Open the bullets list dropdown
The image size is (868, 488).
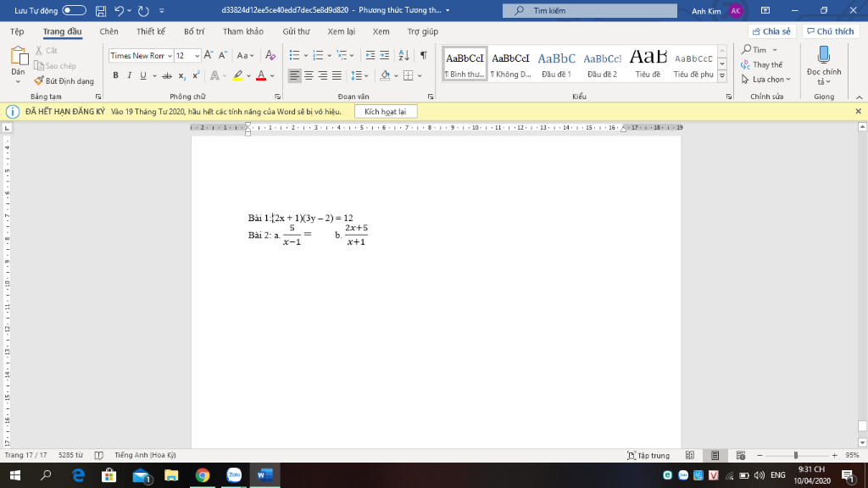(x=305, y=55)
